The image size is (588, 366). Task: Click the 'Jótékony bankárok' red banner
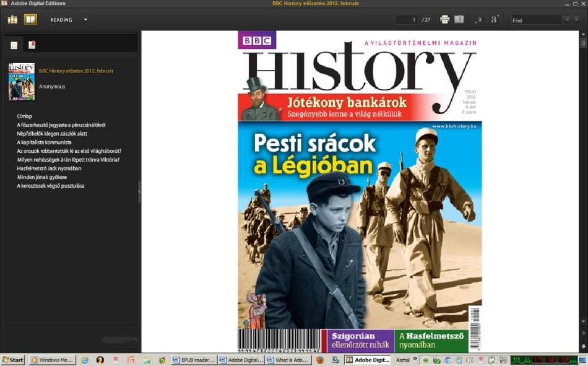click(347, 102)
